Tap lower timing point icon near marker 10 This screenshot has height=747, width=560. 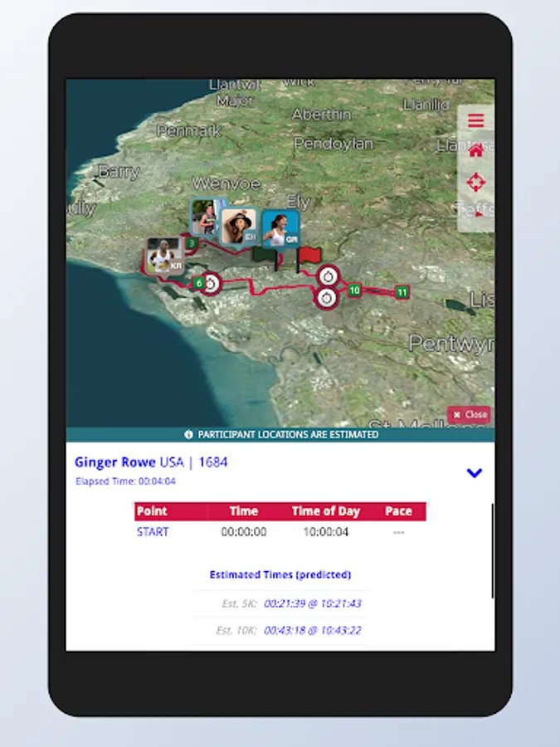[327, 298]
